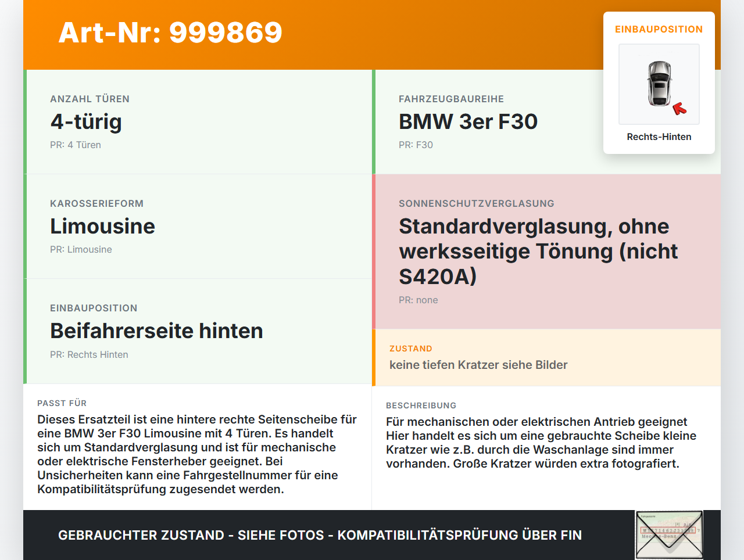The image size is (744, 560).
Task: Click the 'EINBAUPOSITION' card title in the top-right card
Action: pos(659,29)
